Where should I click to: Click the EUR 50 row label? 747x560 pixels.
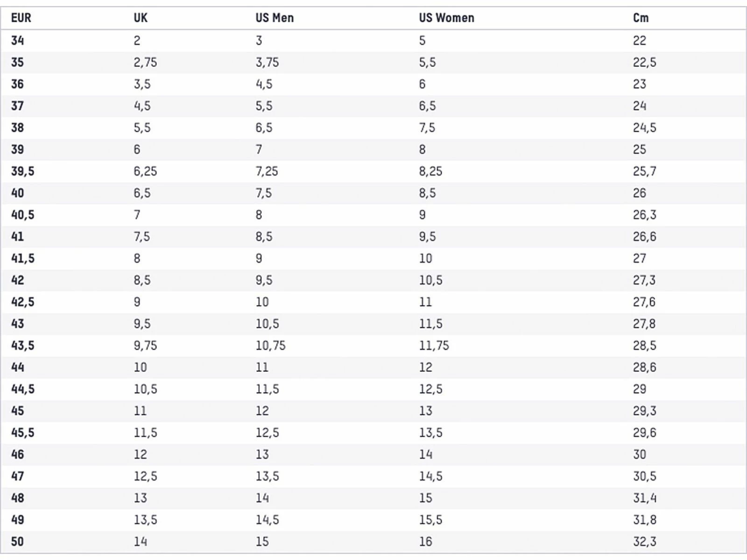point(18,542)
